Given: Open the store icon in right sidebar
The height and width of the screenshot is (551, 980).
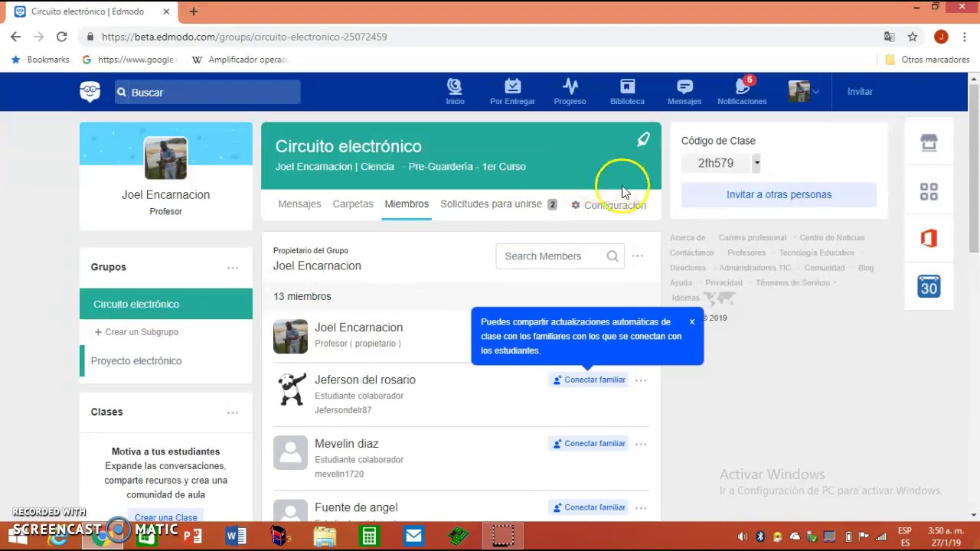Looking at the screenshot, I should [x=929, y=142].
